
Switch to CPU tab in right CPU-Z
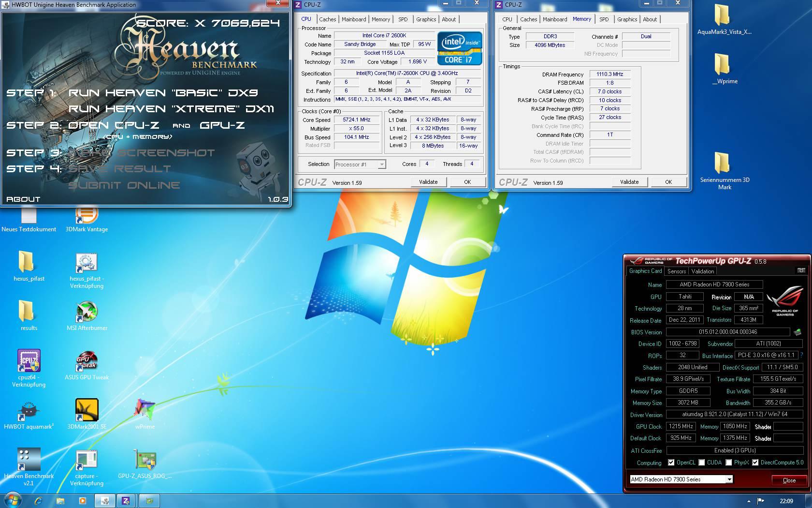coord(507,19)
